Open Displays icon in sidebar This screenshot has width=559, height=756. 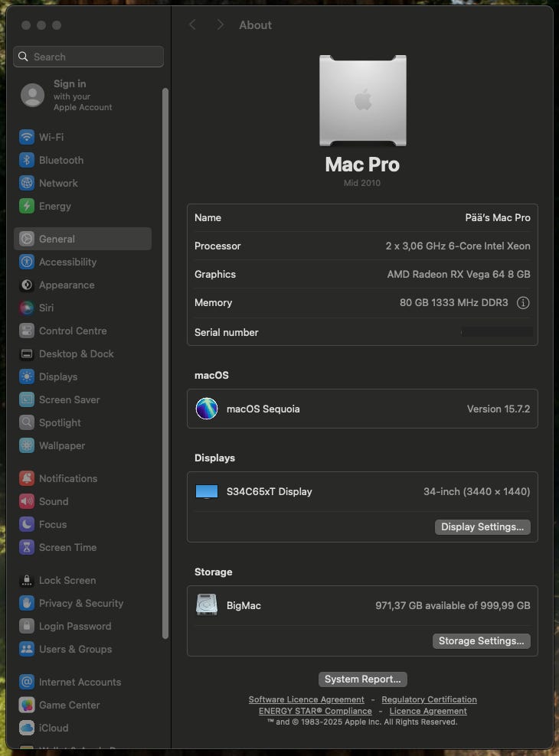(27, 376)
